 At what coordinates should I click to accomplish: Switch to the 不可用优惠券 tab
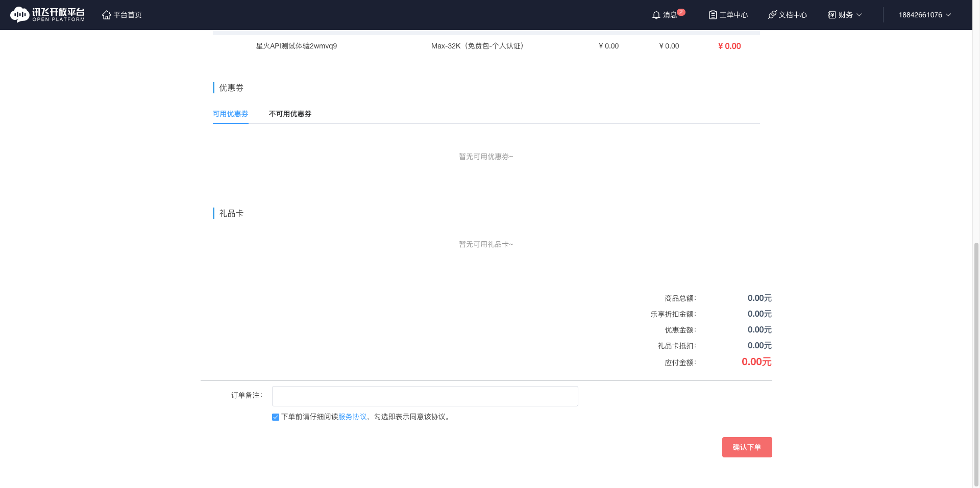pyautogui.click(x=289, y=114)
